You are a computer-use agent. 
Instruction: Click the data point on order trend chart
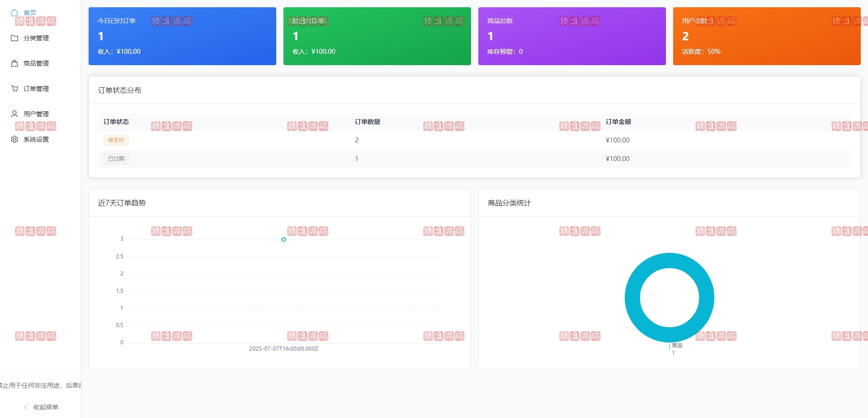[283, 239]
